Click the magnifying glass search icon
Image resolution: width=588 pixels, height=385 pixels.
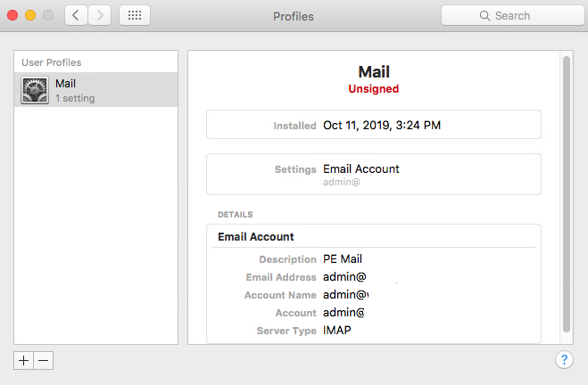(484, 16)
